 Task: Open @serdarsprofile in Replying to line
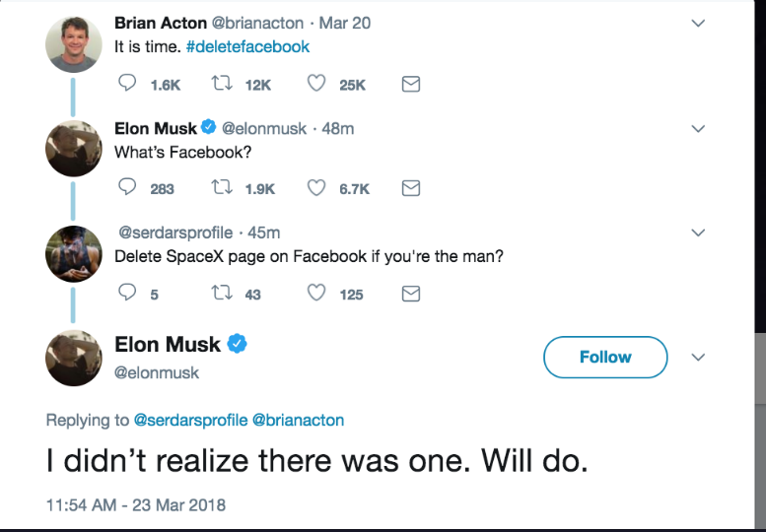pyautogui.click(x=190, y=420)
